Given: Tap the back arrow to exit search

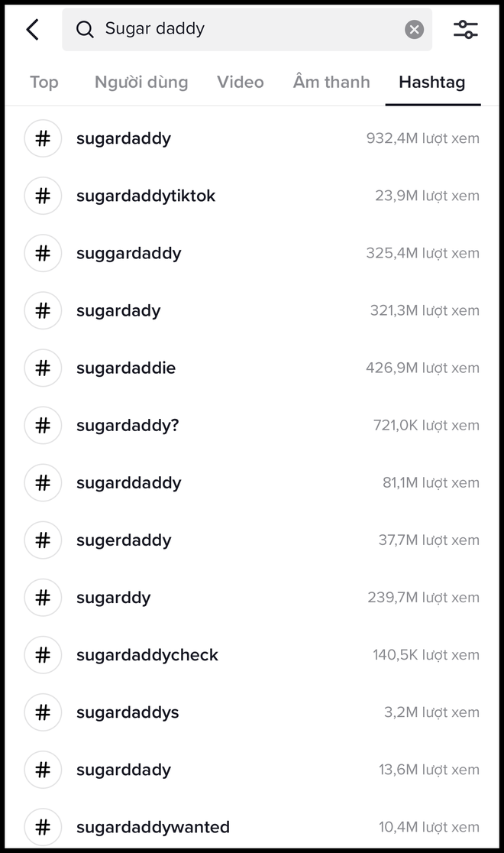Looking at the screenshot, I should coord(32,29).
